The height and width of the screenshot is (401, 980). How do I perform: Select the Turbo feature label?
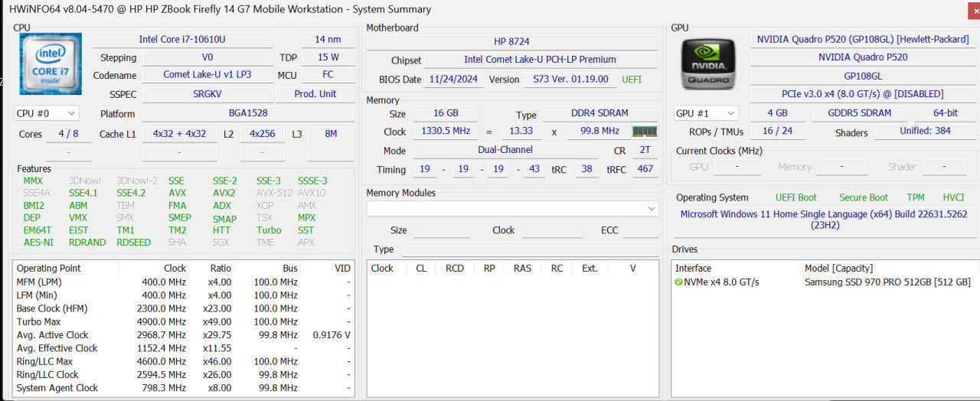coord(269,230)
